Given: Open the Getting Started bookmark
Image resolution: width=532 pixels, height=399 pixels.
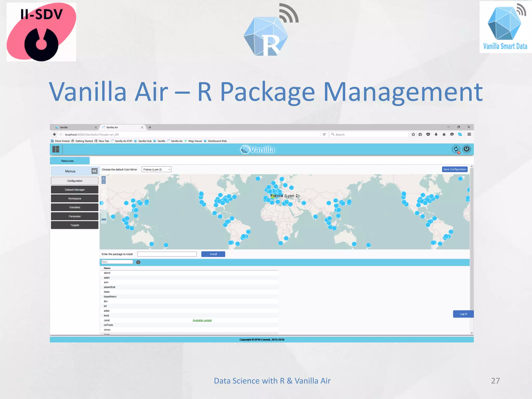Looking at the screenshot, I should (82, 141).
